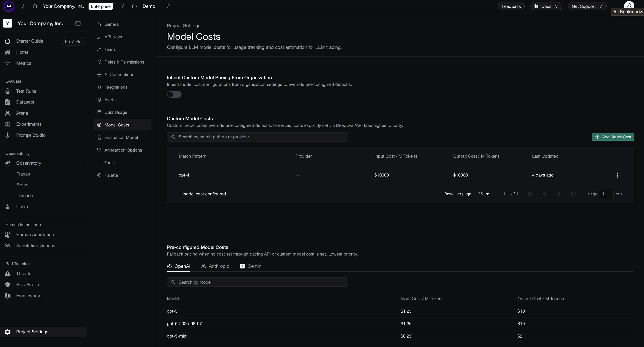Collapse sidebar using the panel toggle icon

click(78, 23)
